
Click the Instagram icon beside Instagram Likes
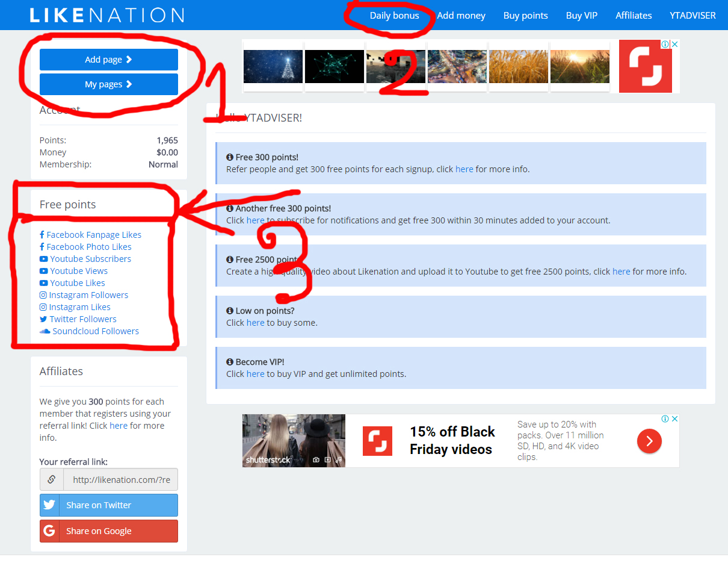43,307
